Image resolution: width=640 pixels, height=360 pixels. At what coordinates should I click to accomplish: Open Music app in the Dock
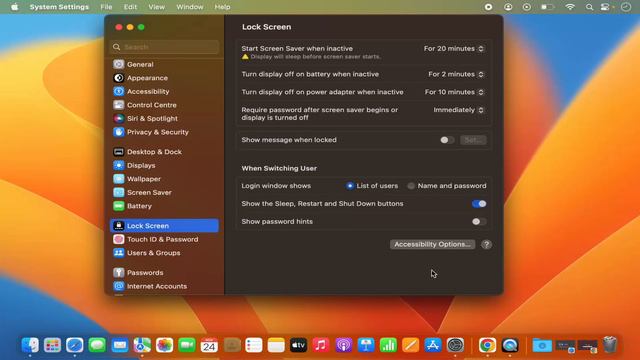tap(321, 345)
